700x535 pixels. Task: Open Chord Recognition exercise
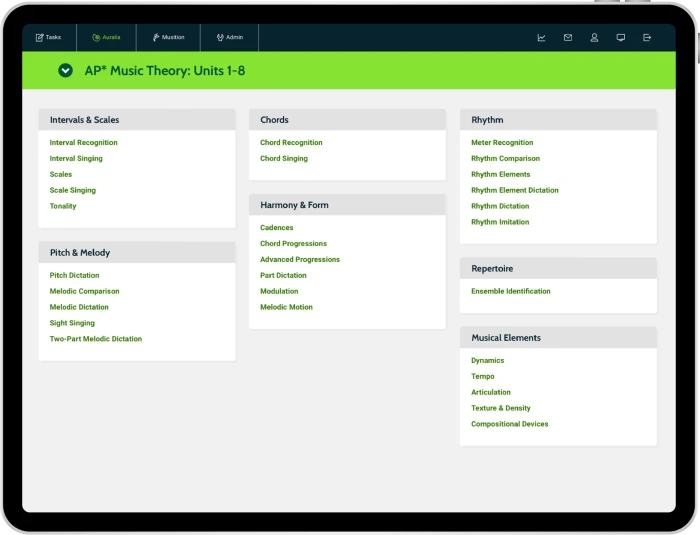[291, 143]
